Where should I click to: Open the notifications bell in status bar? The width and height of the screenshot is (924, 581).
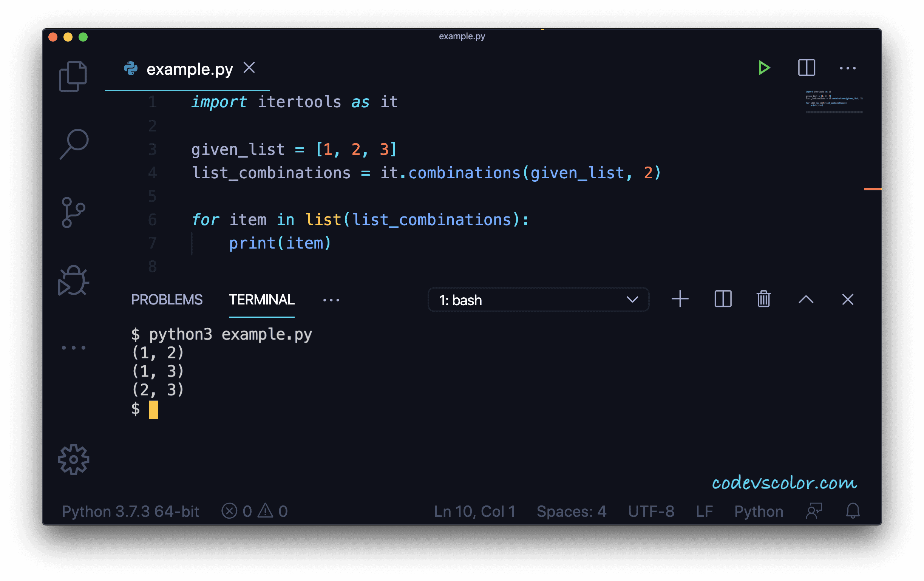pos(853,511)
